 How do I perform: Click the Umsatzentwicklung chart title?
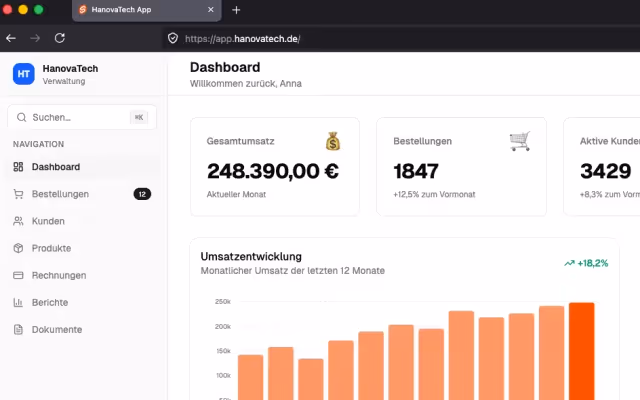click(x=251, y=257)
